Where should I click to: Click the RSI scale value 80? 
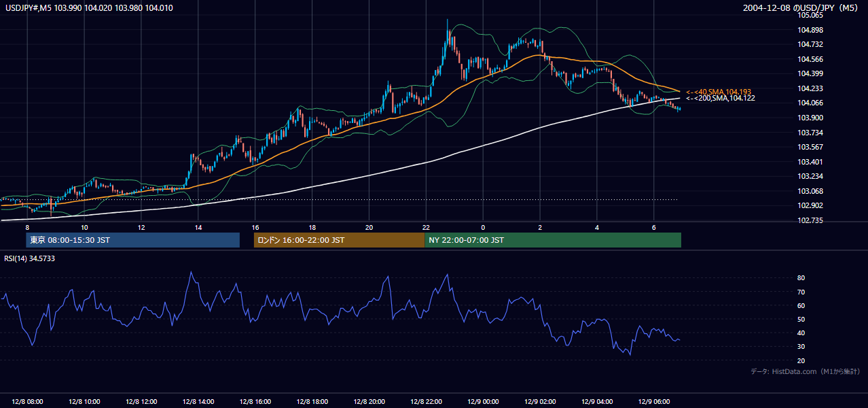801,278
